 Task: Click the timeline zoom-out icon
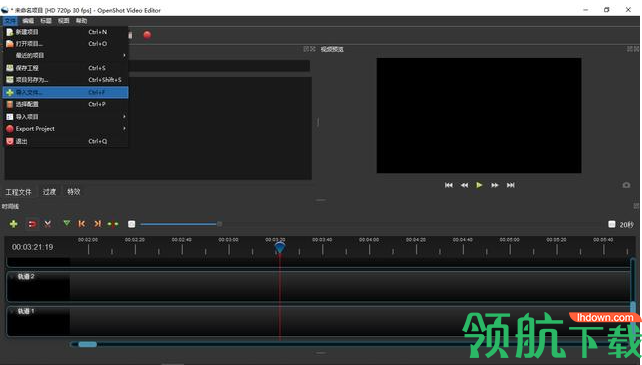[x=131, y=224]
